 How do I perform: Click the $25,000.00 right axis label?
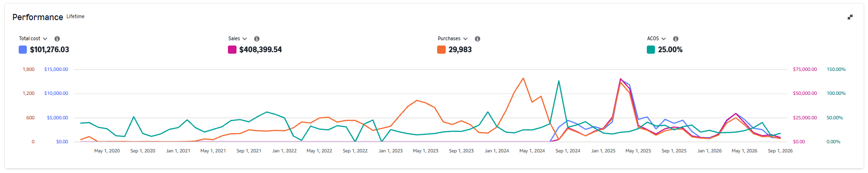805,118
